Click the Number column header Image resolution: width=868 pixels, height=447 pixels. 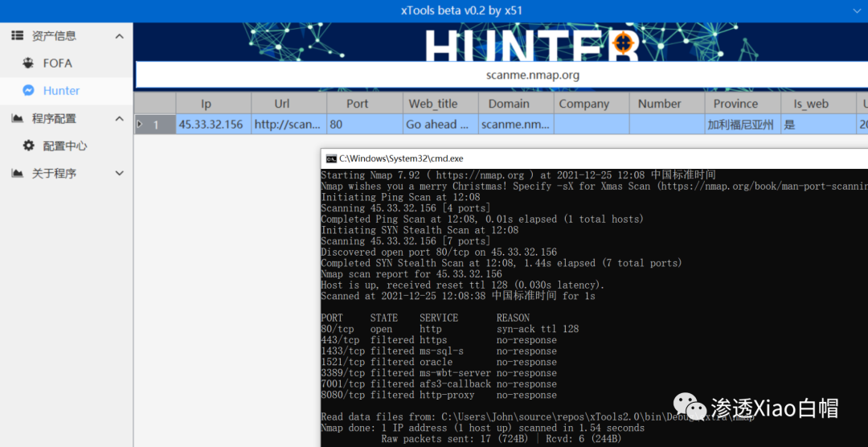pos(667,104)
